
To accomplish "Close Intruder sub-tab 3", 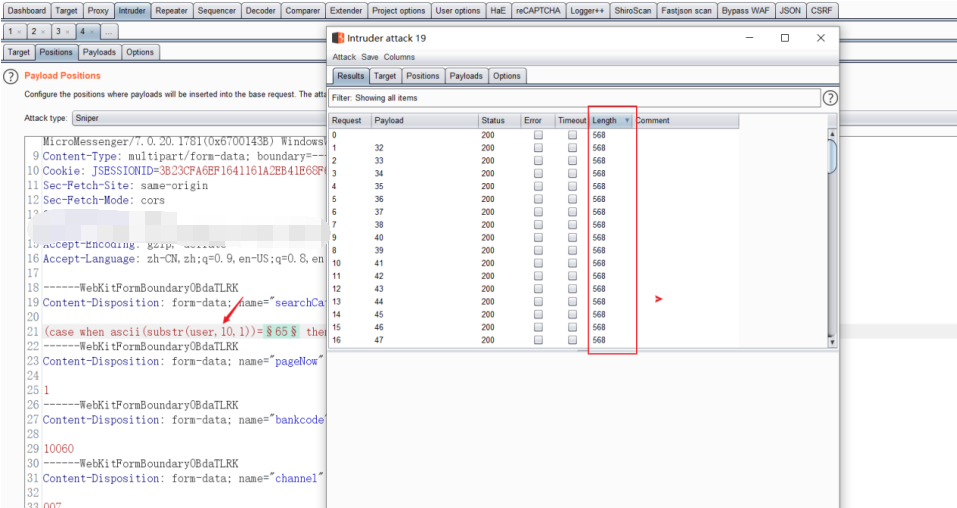I will coord(67,32).
